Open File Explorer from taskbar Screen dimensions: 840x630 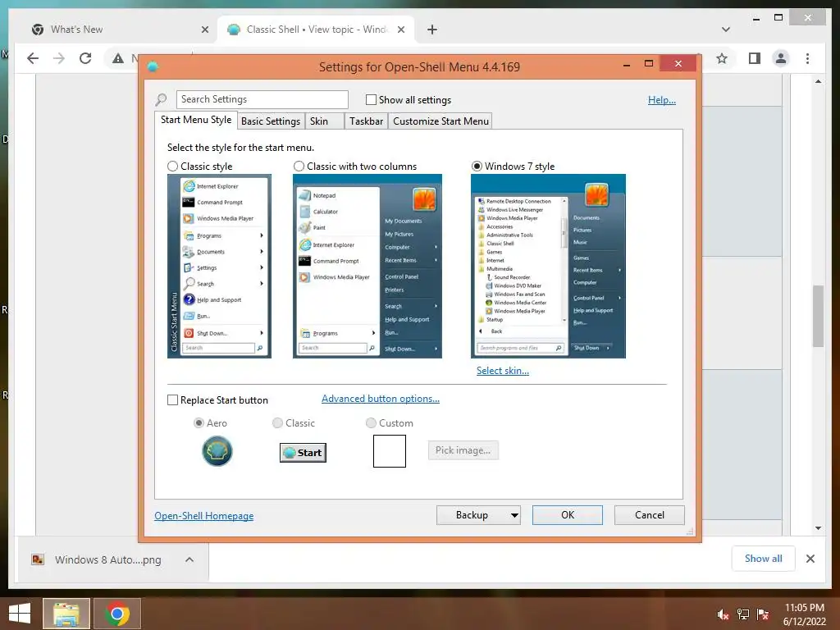point(66,614)
